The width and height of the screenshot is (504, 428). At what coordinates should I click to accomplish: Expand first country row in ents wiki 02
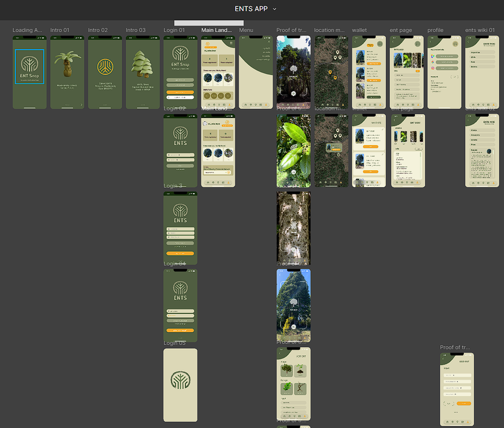[x=482, y=131]
